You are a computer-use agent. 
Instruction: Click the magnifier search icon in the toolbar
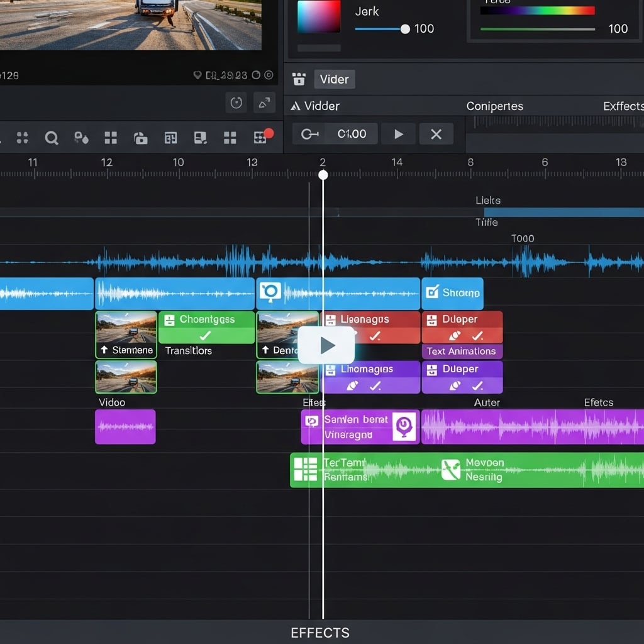[52, 138]
